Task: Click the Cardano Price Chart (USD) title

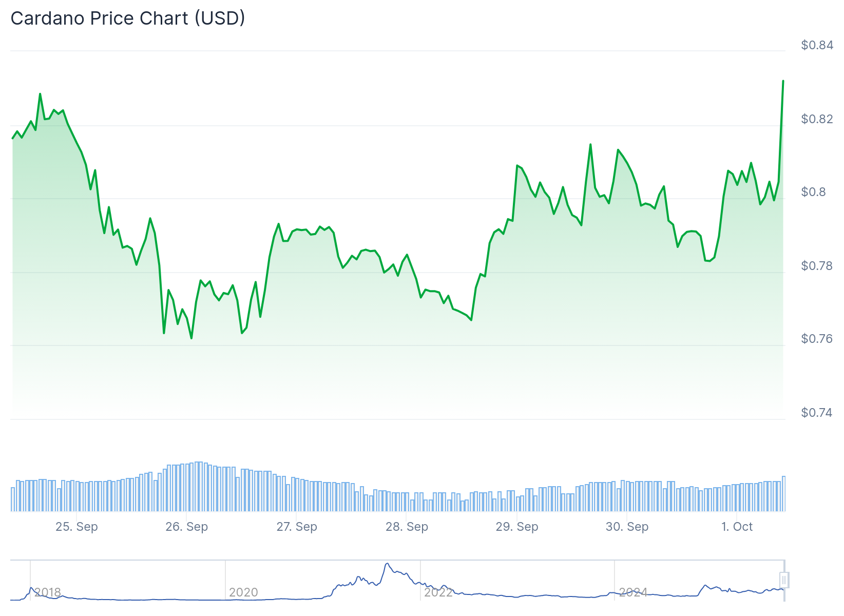Action: 128,18
